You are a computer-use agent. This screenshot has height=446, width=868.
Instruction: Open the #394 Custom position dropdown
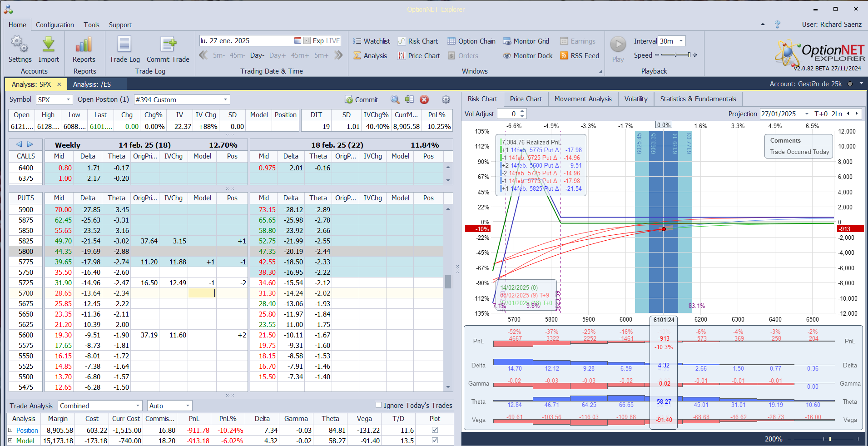click(225, 99)
